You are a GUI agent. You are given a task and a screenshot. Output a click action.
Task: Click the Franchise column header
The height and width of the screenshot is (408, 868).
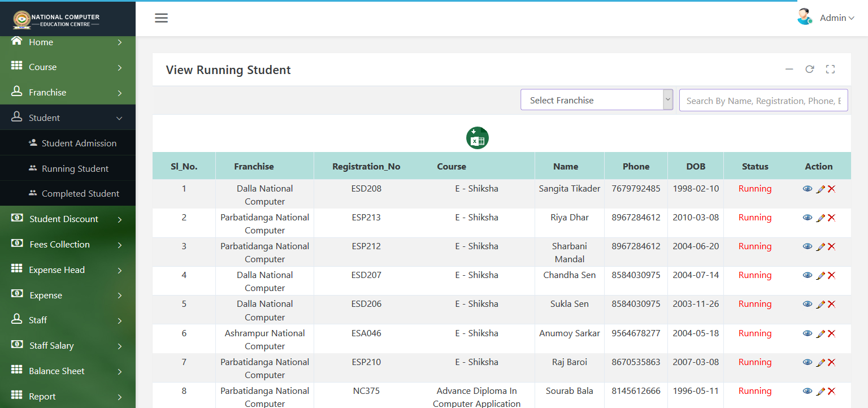(254, 167)
